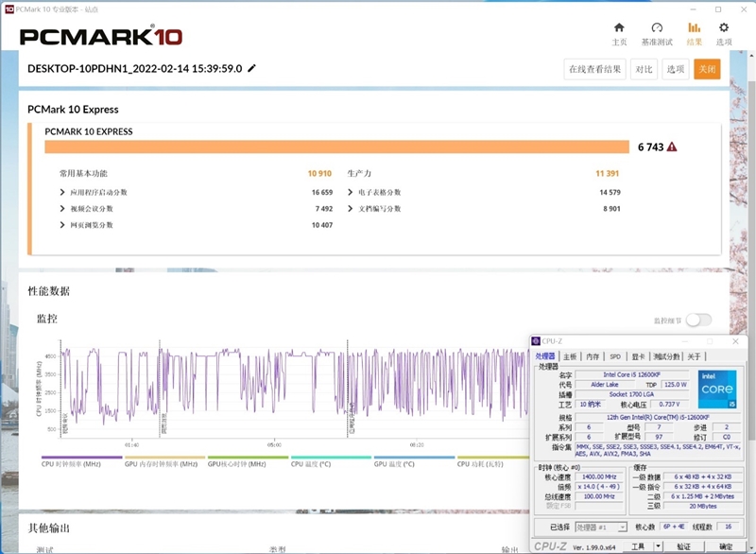Expand the writing score (文档编写分数) row

pos(350,208)
